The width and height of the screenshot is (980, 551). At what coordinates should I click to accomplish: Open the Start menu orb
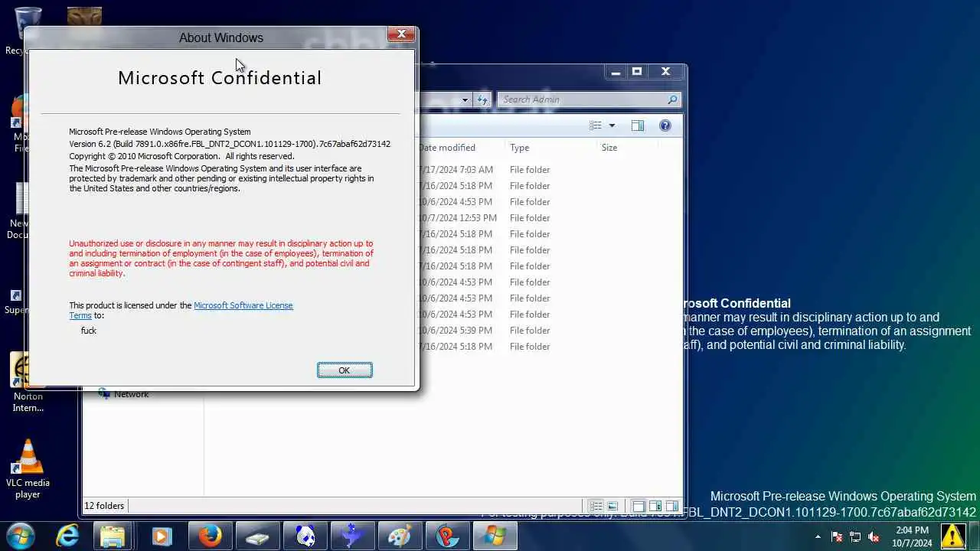[x=21, y=535]
